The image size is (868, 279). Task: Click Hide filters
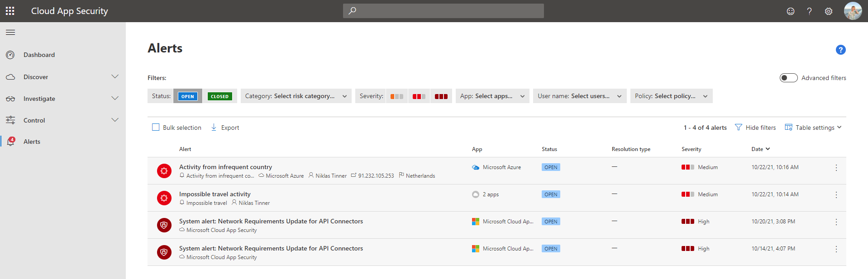point(761,128)
